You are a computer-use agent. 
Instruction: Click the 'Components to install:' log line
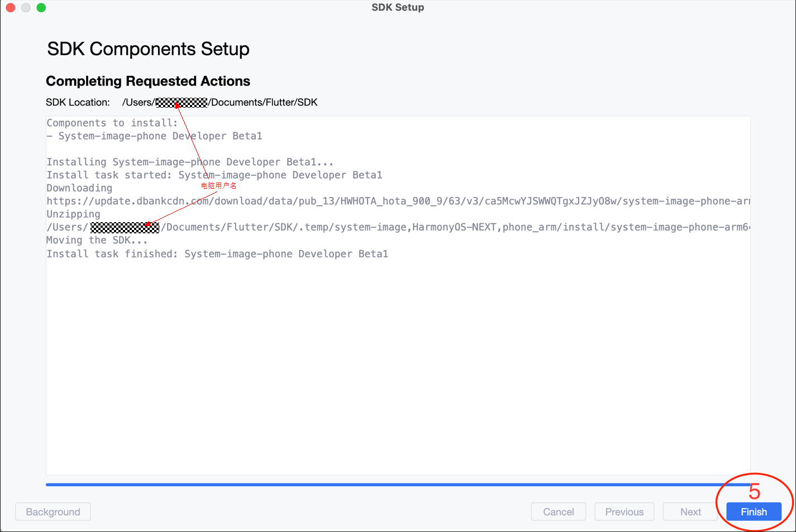click(112, 123)
